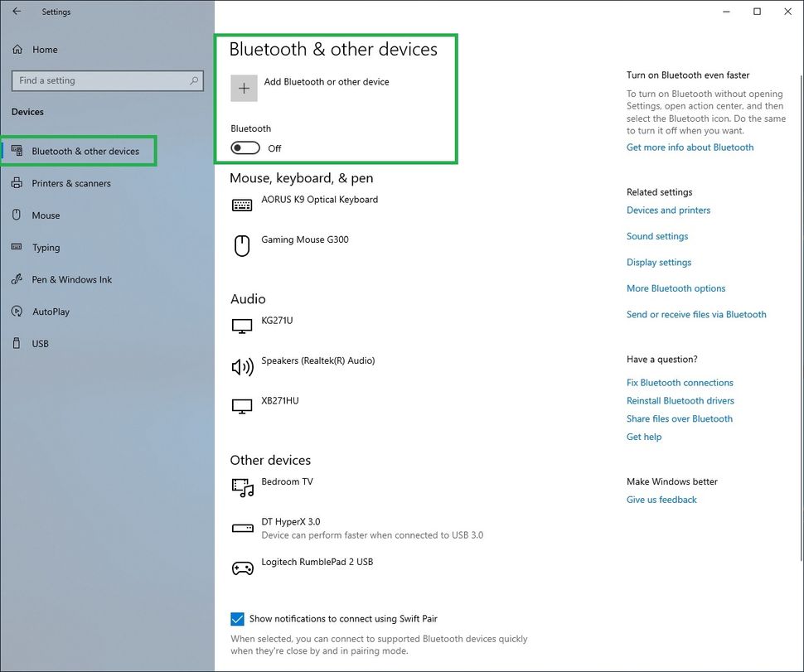Click Send or receive files via Bluetooth
This screenshot has height=672, width=804.
pos(696,314)
